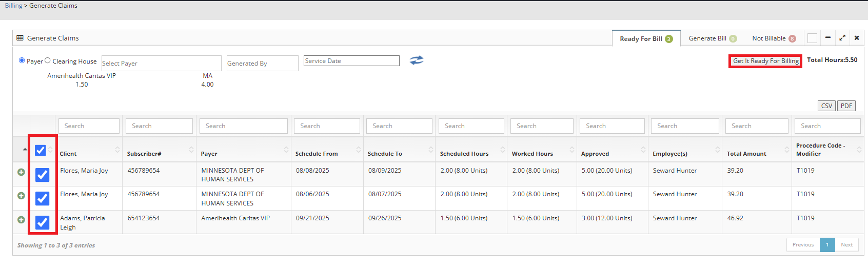Click the Generate Claims table grid icon

tap(20, 38)
